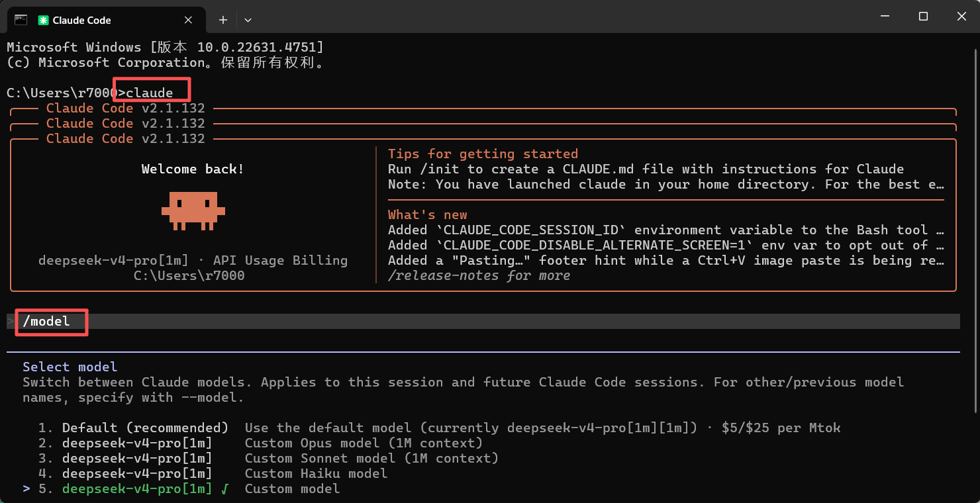Click the 'Microsoft Windows' version line
Viewport: 980px width, 503px height.
pyautogui.click(x=166, y=48)
